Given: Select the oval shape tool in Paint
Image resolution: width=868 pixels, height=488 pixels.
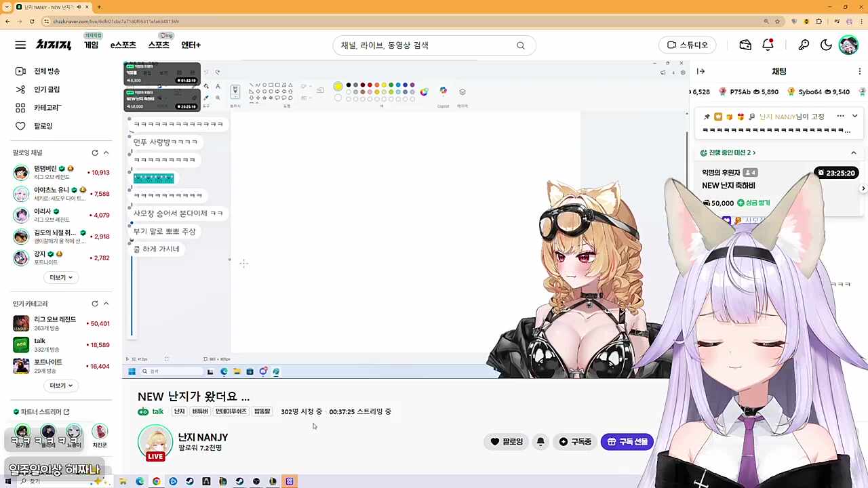Looking at the screenshot, I should tap(264, 85).
